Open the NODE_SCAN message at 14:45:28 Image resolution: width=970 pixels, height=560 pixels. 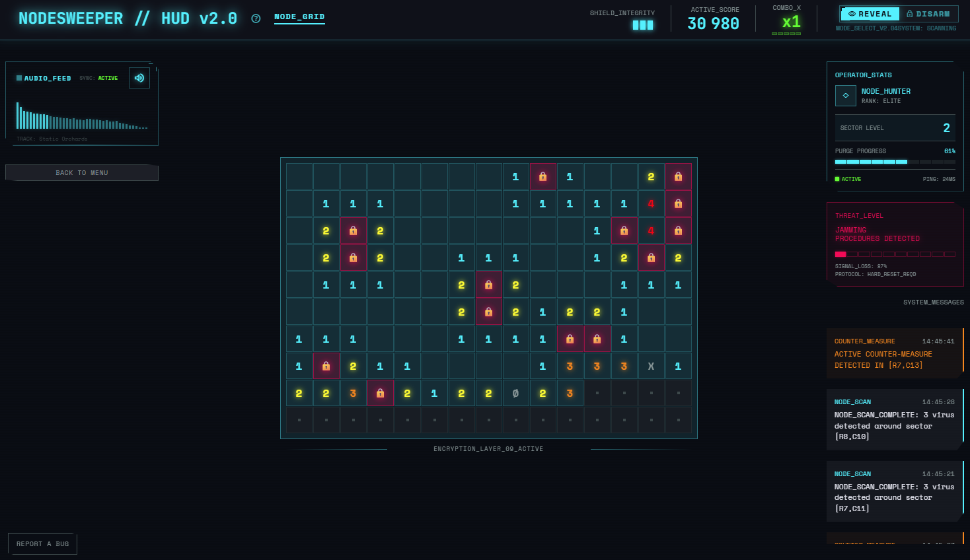895,419
